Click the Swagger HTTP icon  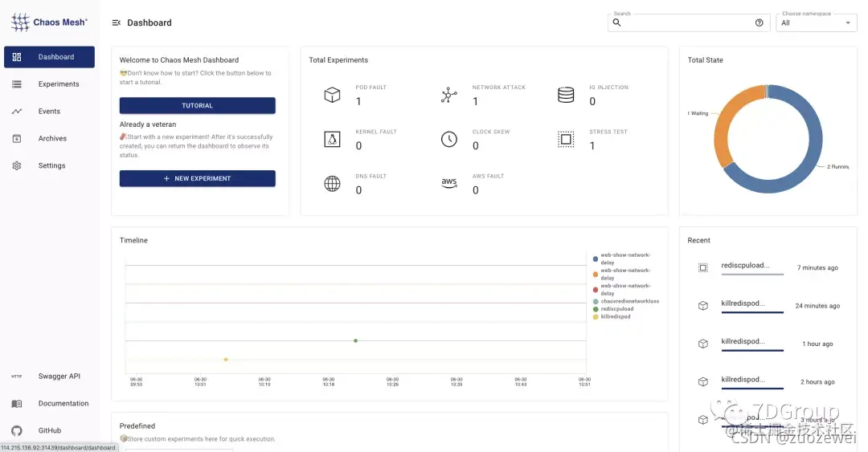[x=17, y=377]
